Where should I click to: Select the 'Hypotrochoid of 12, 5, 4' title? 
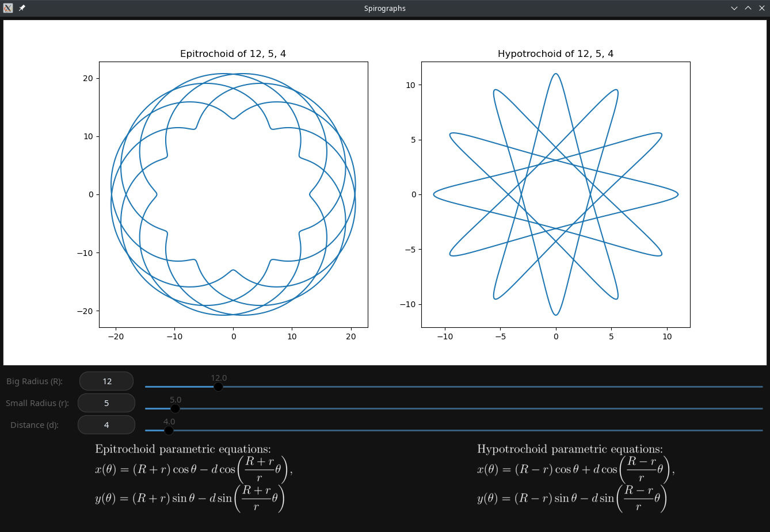[x=555, y=53]
